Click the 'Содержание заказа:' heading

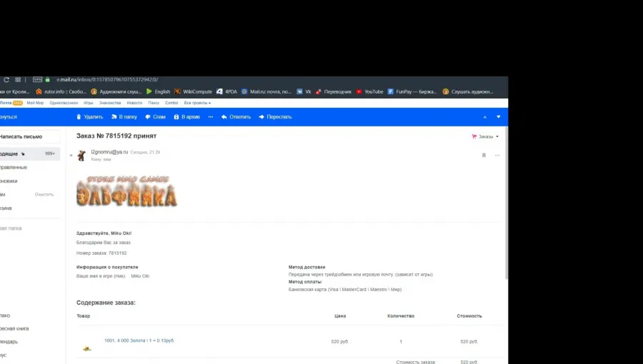(x=106, y=303)
